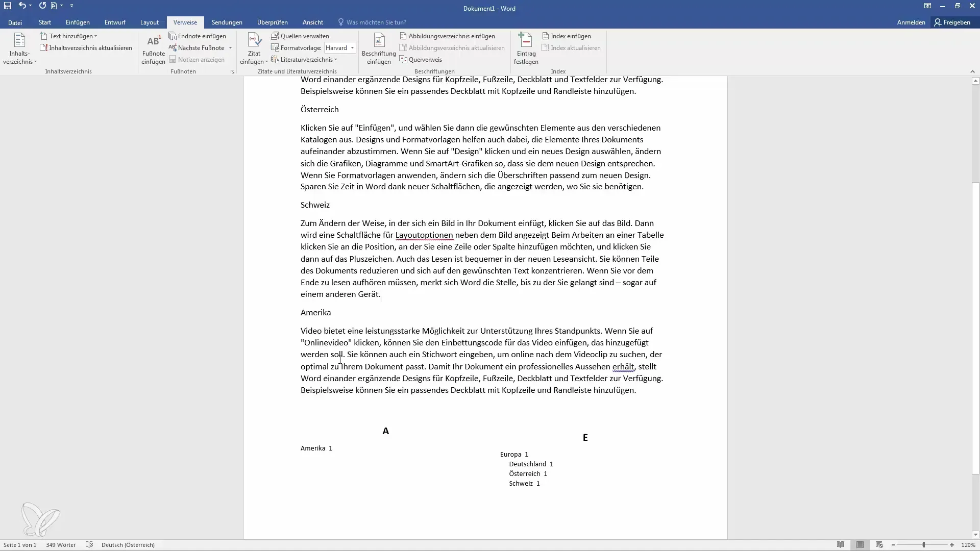Click the word 'Layoutoptionen'
This screenshot has width=980, height=551.
click(424, 235)
